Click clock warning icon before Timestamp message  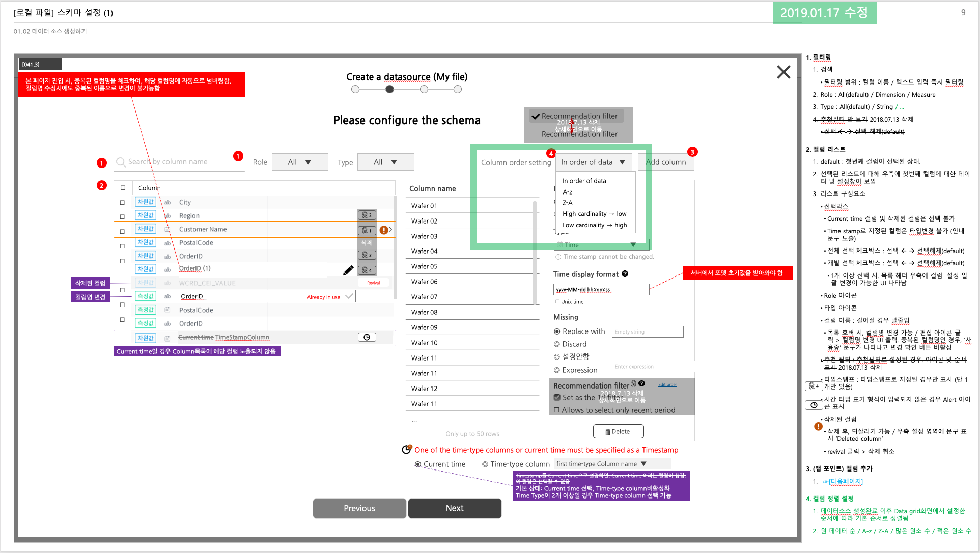(406, 450)
